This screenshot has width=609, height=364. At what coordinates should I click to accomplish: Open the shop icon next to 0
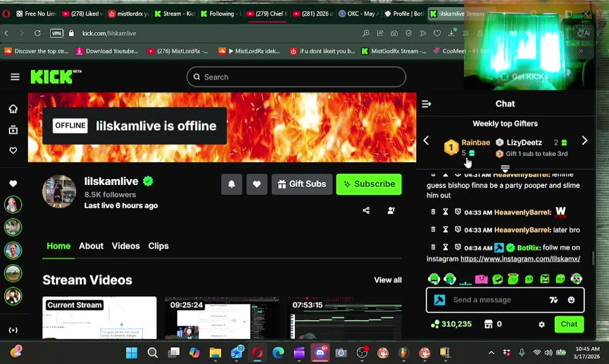488,324
